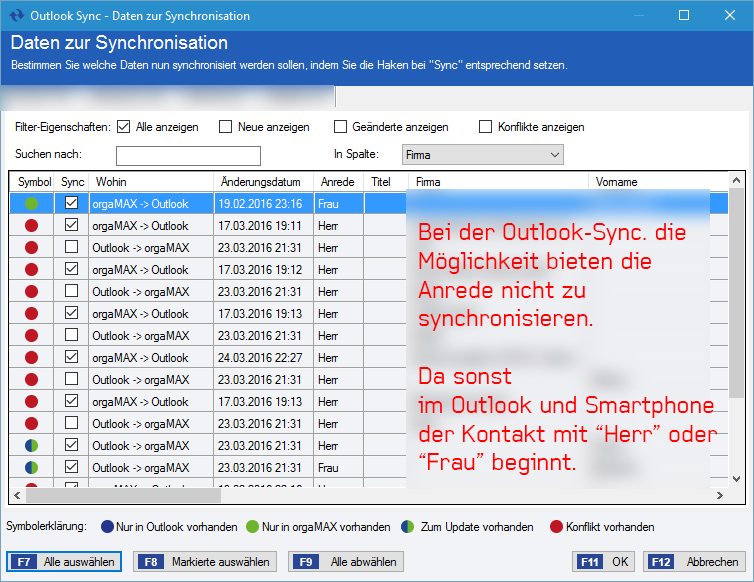Screen dimensions: 754x582
Task: Maximize the Outlook Sync window
Action: (x=684, y=15)
